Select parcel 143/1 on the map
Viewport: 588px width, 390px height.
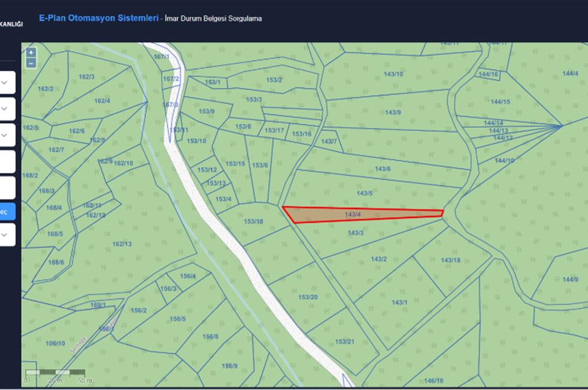pyautogui.click(x=399, y=302)
